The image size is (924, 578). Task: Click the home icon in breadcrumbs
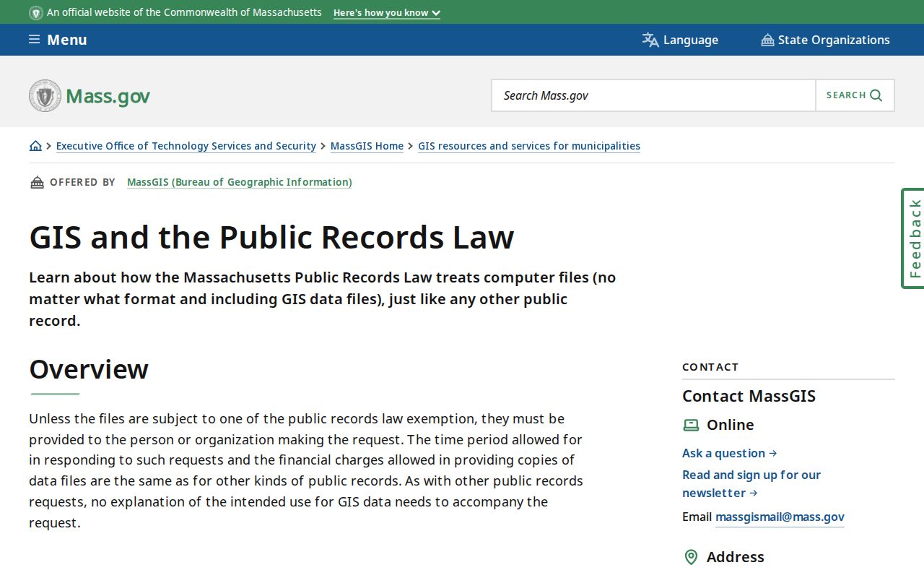(x=35, y=146)
